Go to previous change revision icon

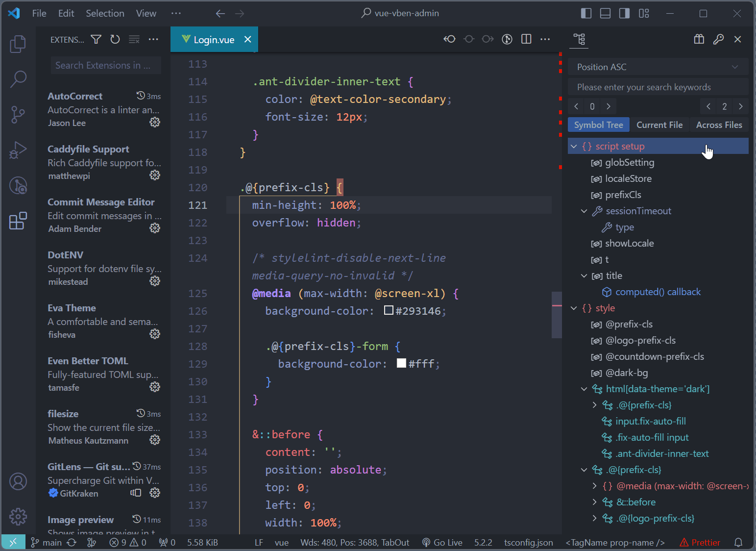449,39
